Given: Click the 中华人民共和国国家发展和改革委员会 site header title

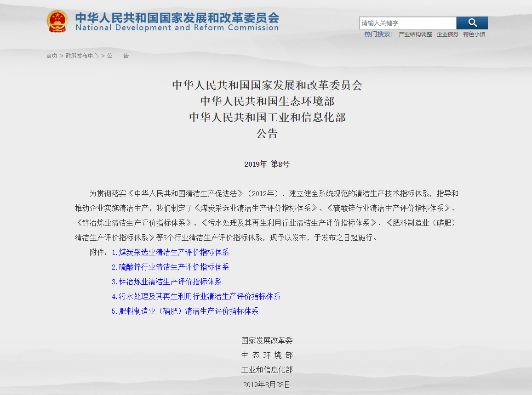Looking at the screenshot, I should point(177,17).
